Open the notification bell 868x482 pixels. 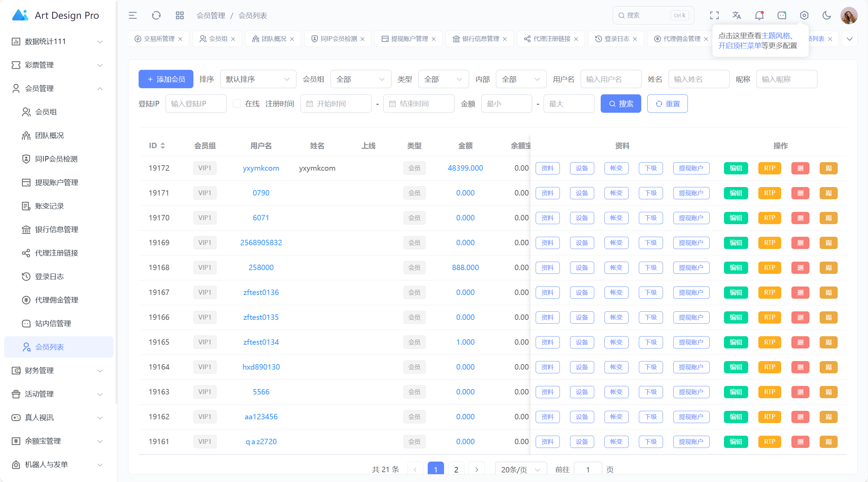click(759, 15)
